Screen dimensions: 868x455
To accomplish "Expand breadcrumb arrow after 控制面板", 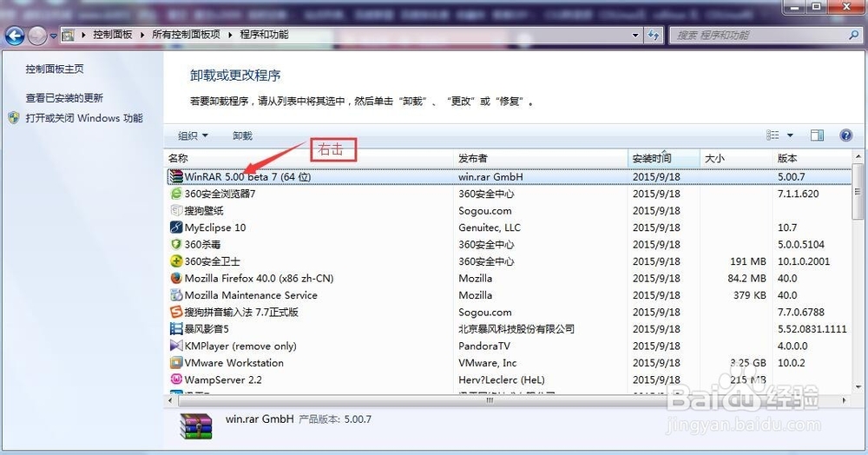I will (x=142, y=35).
